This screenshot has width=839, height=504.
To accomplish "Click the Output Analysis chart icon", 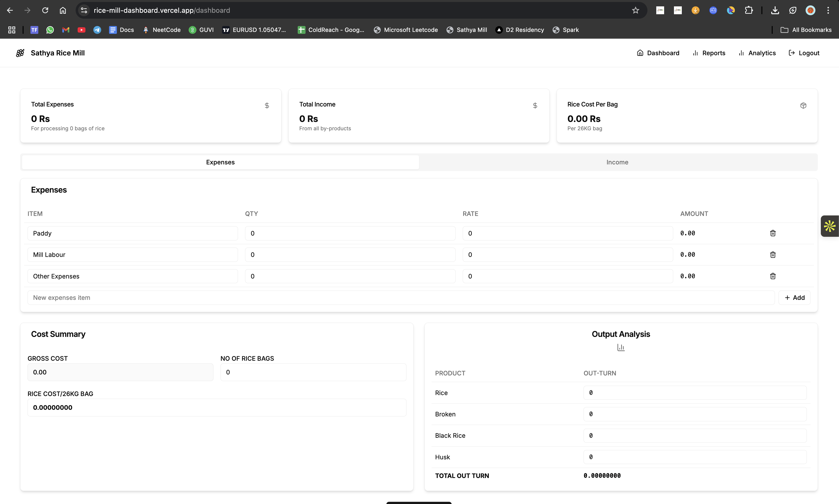I will point(621,347).
